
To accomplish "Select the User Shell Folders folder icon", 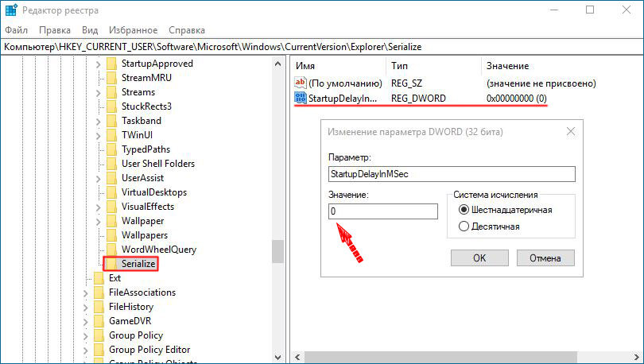I will click(111, 164).
